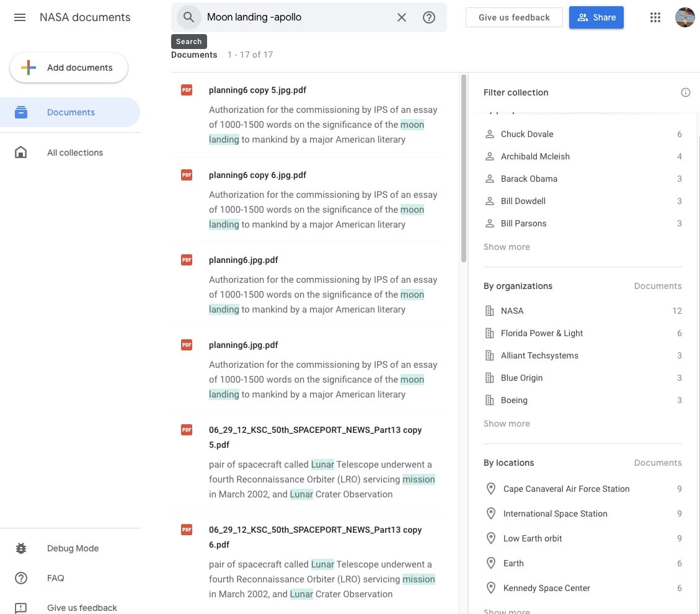Select Documents in the sidebar
Image resolution: width=700 pixels, height=614 pixels.
click(x=71, y=112)
